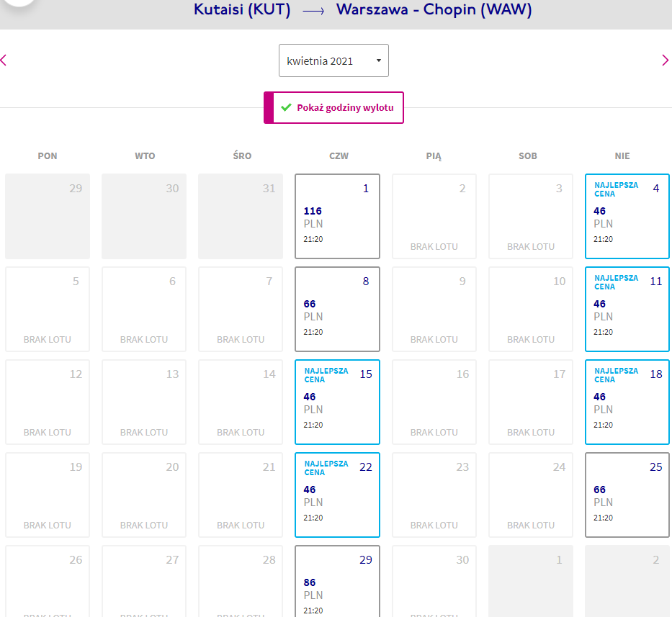Viewport: 672px width, 617px height.
Task: Click April 14 BRAK LOTU cell
Action: click(241, 402)
